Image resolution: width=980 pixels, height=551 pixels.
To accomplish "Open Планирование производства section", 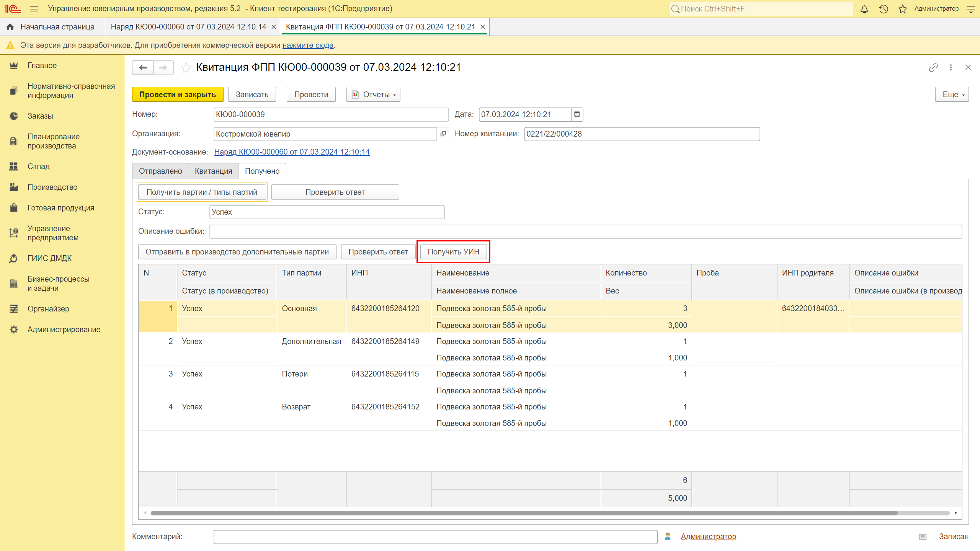I will coord(54,141).
